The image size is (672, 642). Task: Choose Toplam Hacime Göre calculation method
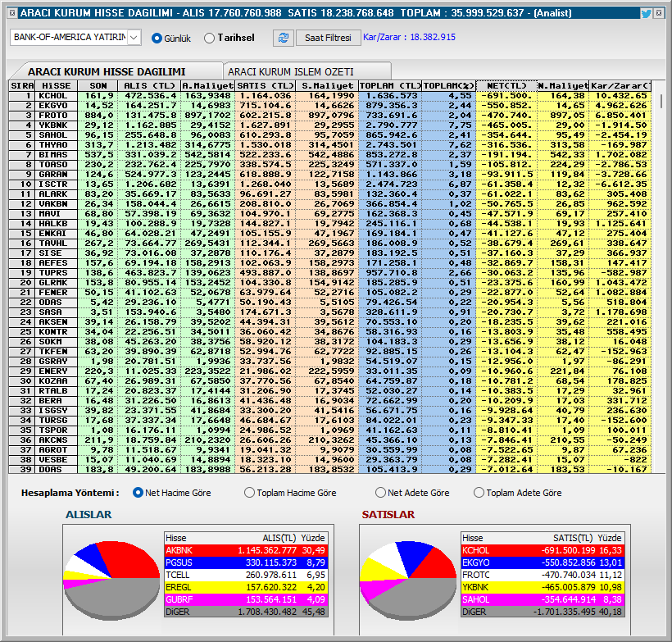290,493
